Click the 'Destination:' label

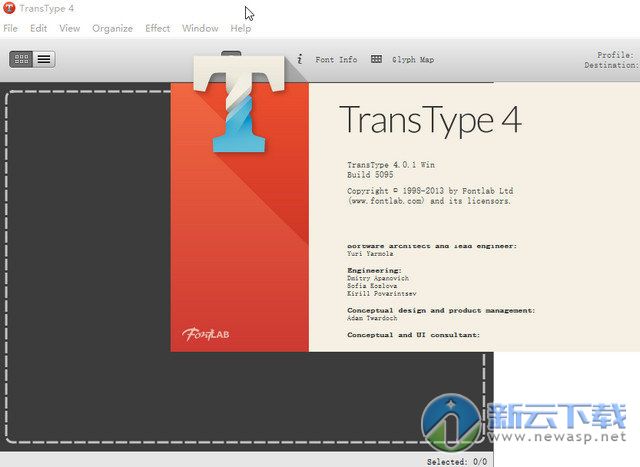pos(610,65)
